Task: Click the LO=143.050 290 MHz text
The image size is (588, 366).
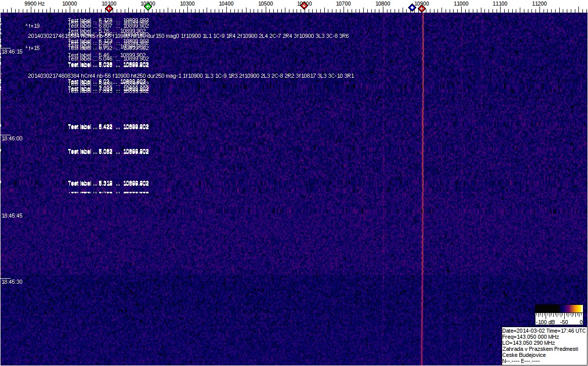Action: point(528,343)
